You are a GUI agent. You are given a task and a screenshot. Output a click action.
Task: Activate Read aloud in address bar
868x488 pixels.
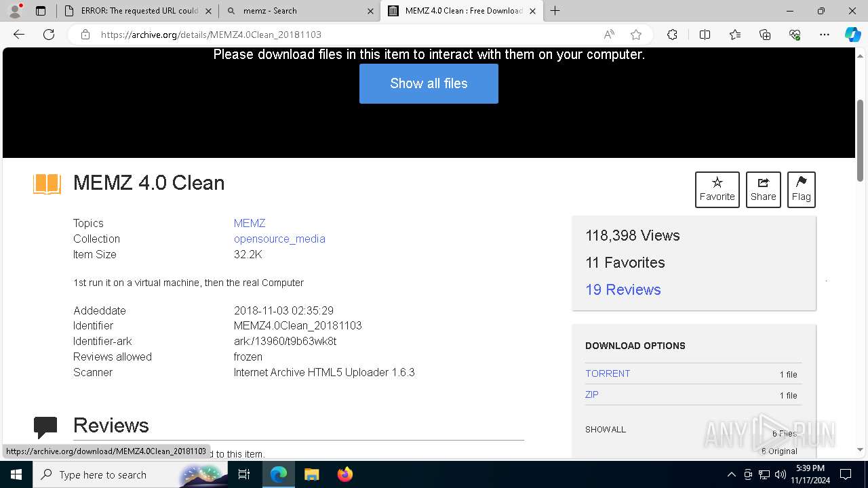tap(609, 35)
